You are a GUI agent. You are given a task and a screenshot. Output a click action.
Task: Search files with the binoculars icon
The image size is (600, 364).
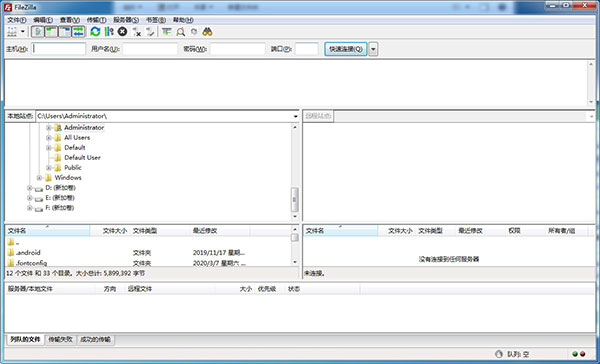(207, 32)
